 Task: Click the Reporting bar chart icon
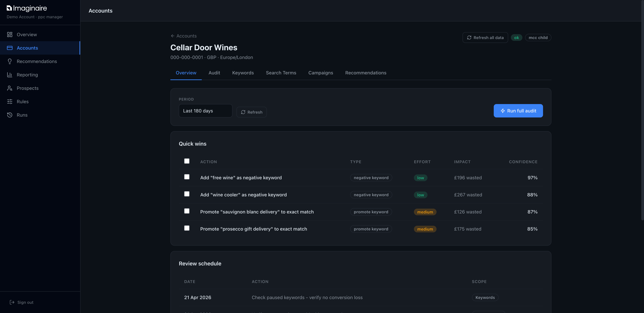(10, 75)
